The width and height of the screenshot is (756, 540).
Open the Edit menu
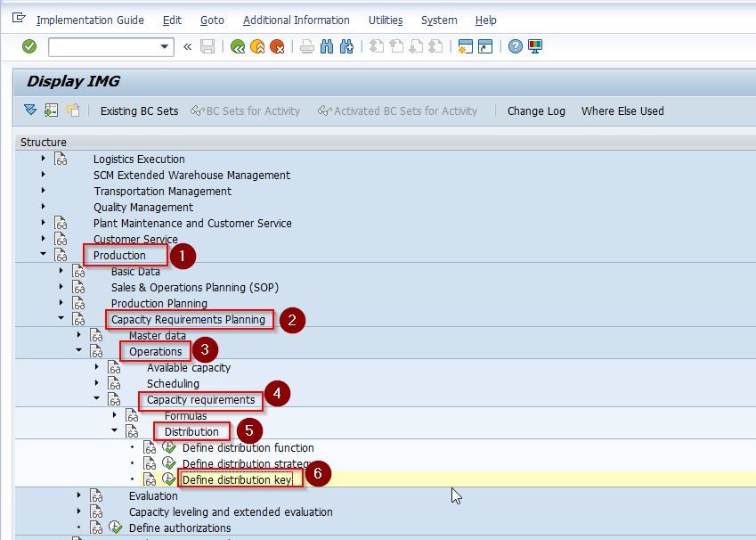[172, 20]
